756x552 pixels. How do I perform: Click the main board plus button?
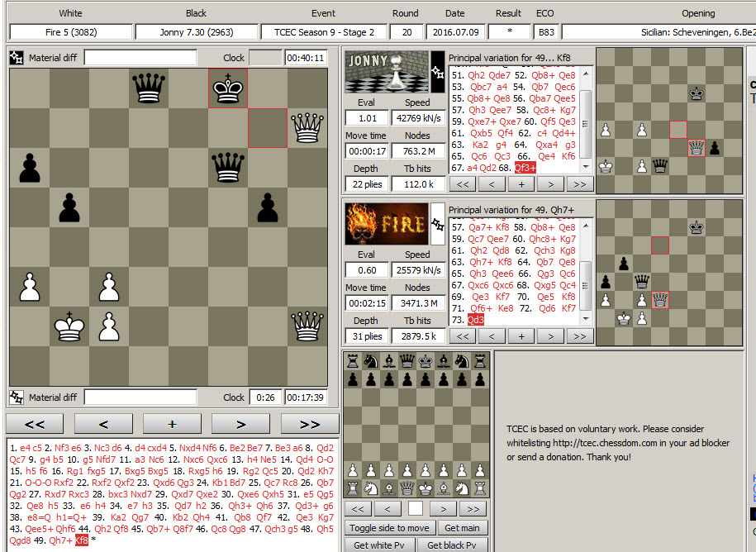click(x=172, y=424)
